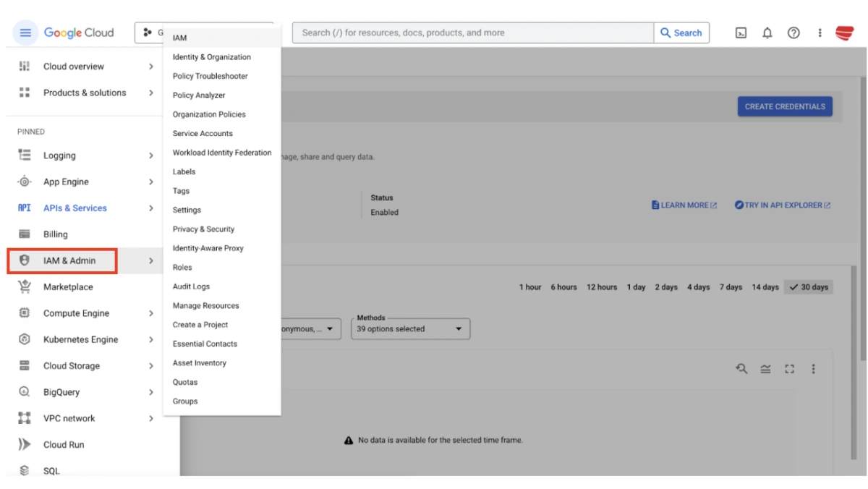Open the Methods '39 options selected' dropdown
The image size is (868, 489).
[x=410, y=328]
